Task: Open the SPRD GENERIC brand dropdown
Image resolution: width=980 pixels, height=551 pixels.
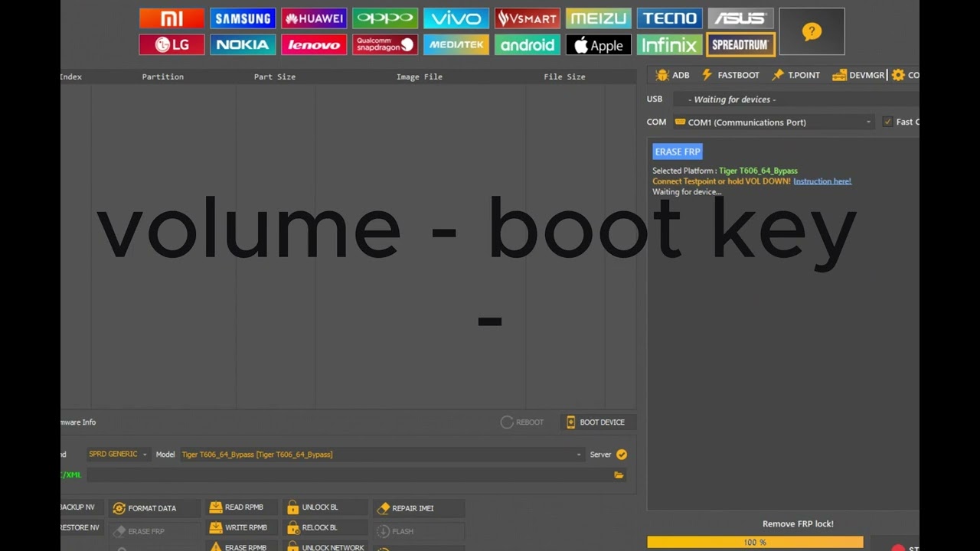Action: coord(118,455)
